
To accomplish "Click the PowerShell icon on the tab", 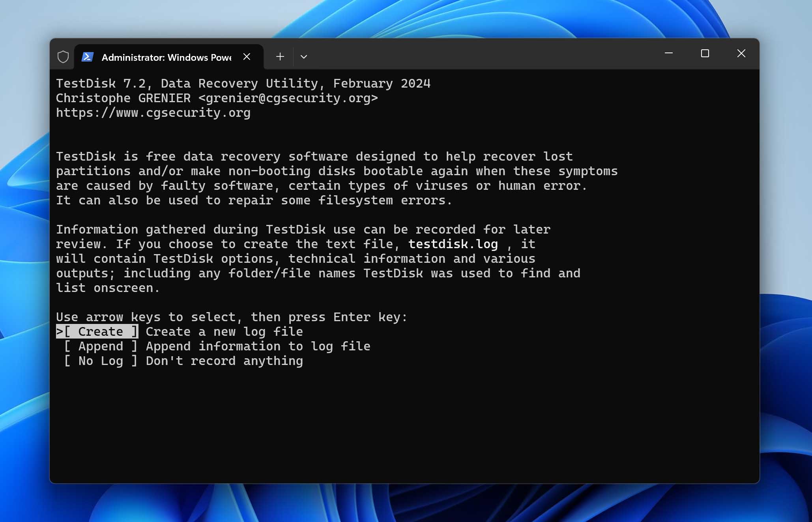I will pos(87,57).
